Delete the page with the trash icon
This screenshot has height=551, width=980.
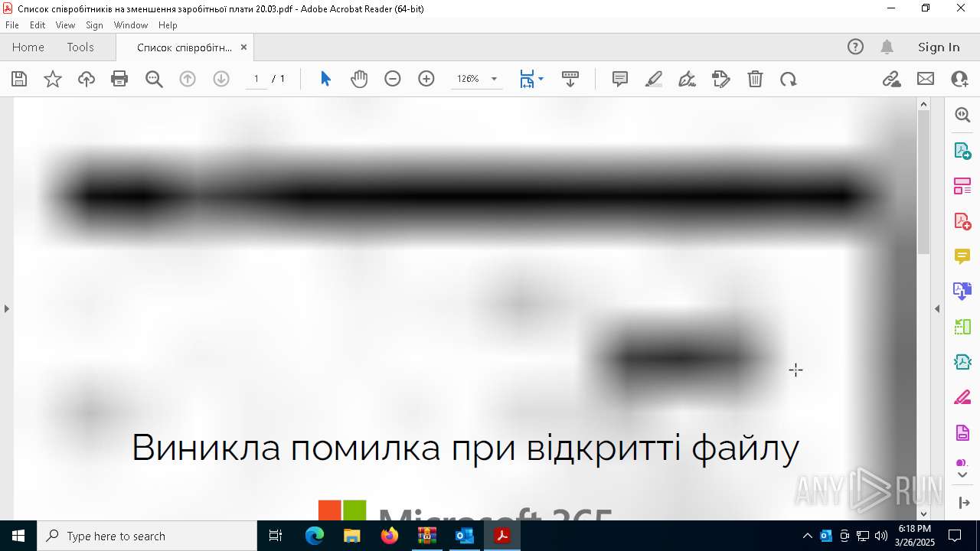pos(755,79)
